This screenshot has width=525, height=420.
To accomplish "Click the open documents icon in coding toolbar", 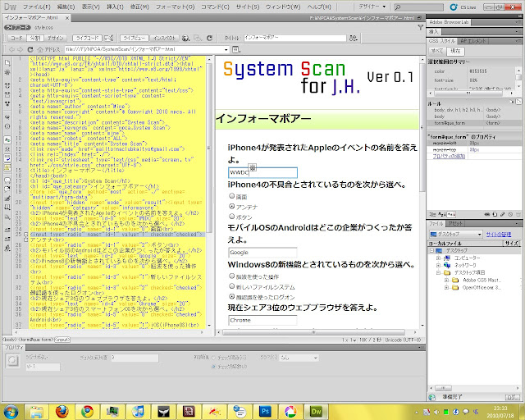I will tap(7, 63).
